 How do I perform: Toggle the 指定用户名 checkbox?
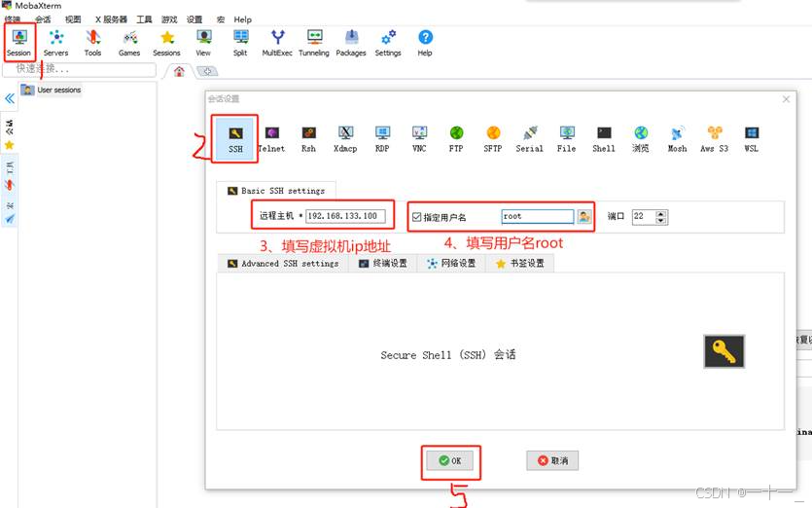(416, 217)
